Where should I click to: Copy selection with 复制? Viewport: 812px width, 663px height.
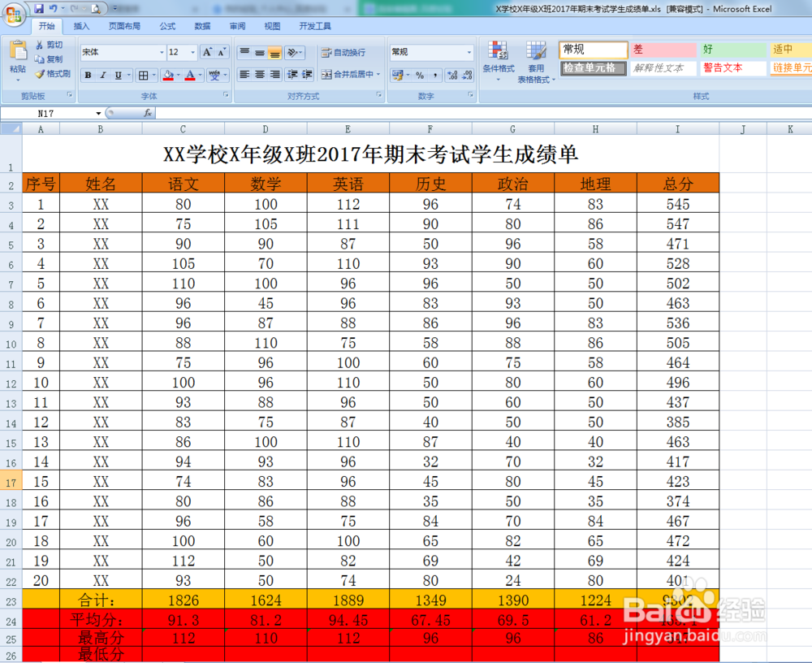click(49, 59)
